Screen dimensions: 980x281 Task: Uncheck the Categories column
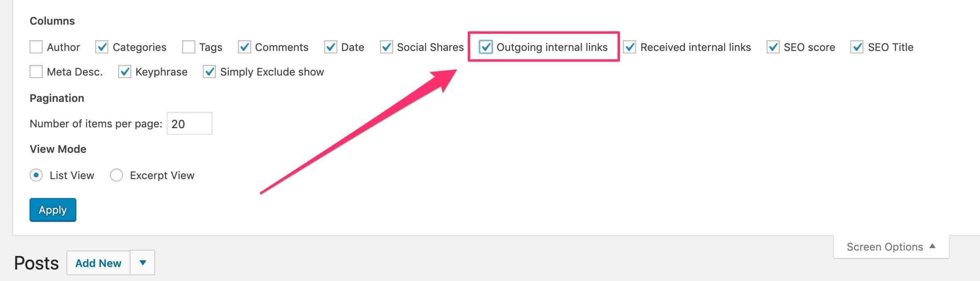[x=102, y=47]
